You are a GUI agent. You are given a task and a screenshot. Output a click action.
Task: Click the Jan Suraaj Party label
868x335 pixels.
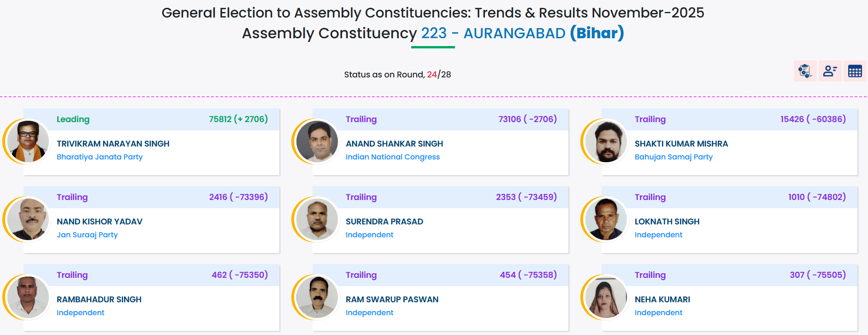click(87, 235)
